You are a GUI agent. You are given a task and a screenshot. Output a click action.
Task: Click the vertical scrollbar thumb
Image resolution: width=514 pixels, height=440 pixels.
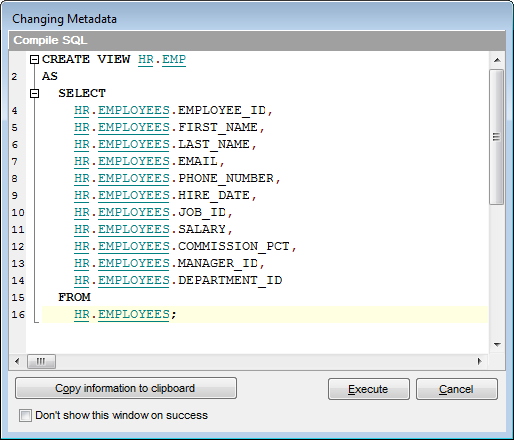click(x=497, y=137)
